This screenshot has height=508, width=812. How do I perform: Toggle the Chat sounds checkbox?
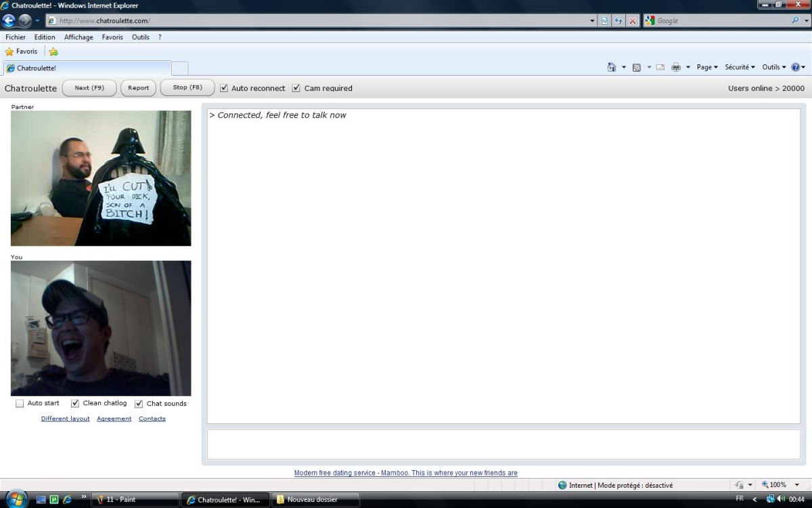tap(139, 404)
